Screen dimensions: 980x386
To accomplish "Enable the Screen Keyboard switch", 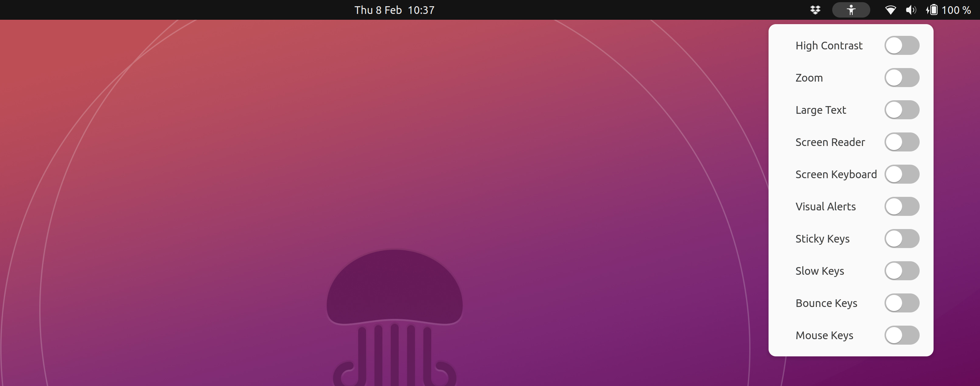I will pyautogui.click(x=902, y=174).
